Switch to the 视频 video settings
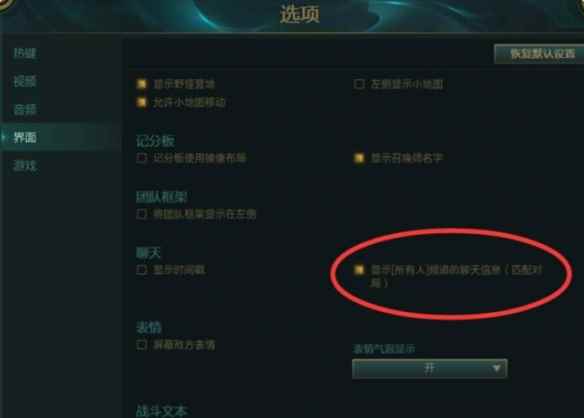The height and width of the screenshot is (418, 584). (x=25, y=81)
